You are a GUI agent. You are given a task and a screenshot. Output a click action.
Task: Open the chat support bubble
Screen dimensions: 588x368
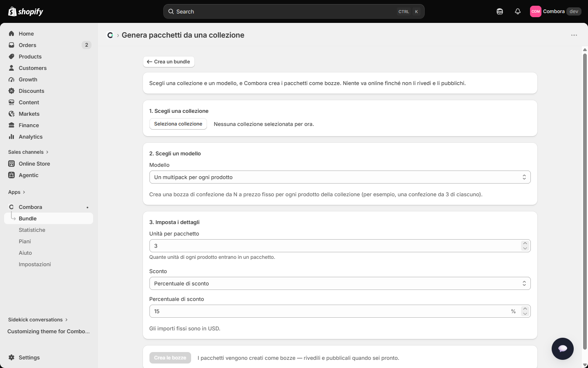563,349
